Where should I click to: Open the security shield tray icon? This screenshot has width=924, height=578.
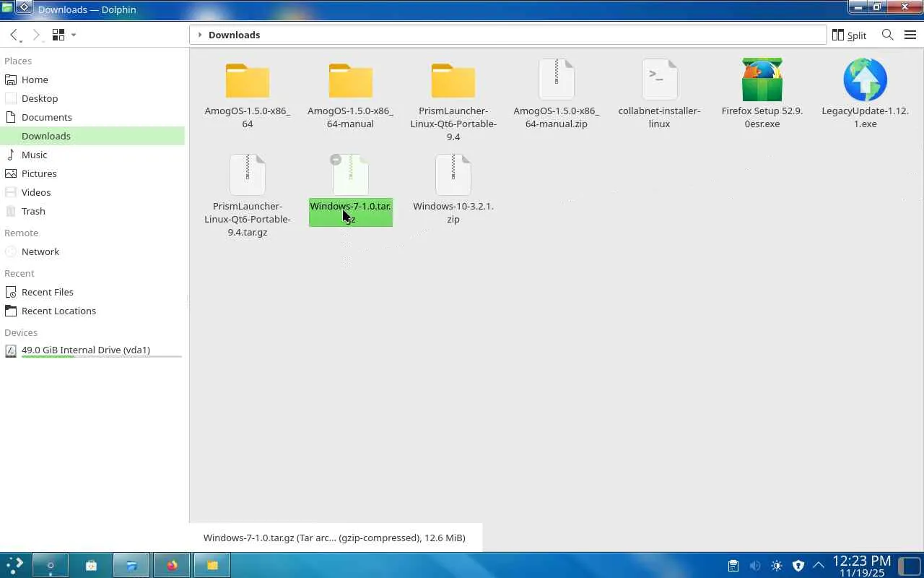(798, 566)
